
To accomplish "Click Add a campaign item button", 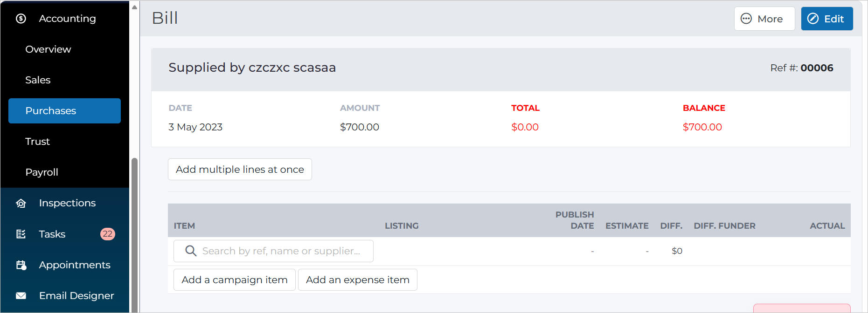I will pos(235,280).
